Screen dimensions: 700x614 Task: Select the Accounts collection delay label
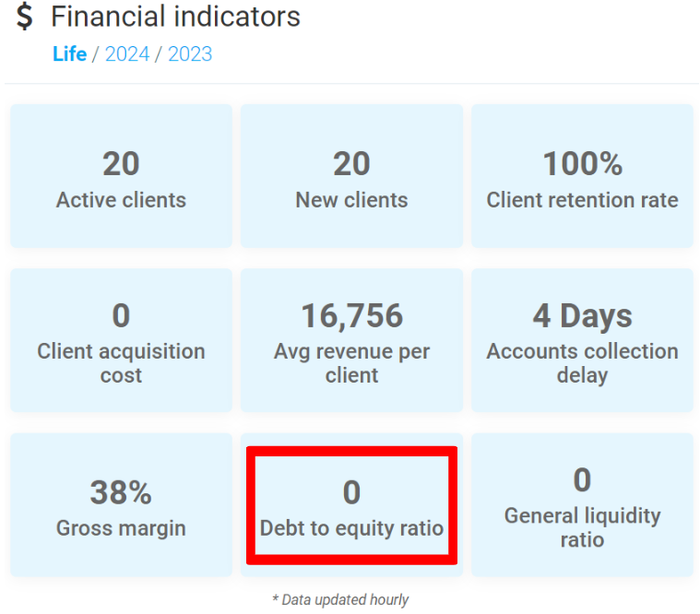coord(582,363)
